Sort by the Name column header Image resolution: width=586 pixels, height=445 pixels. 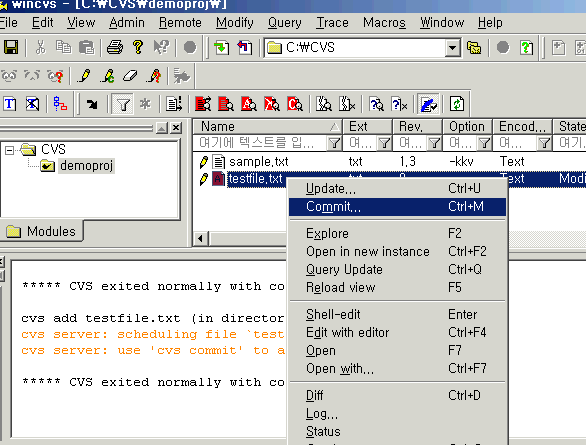267,127
